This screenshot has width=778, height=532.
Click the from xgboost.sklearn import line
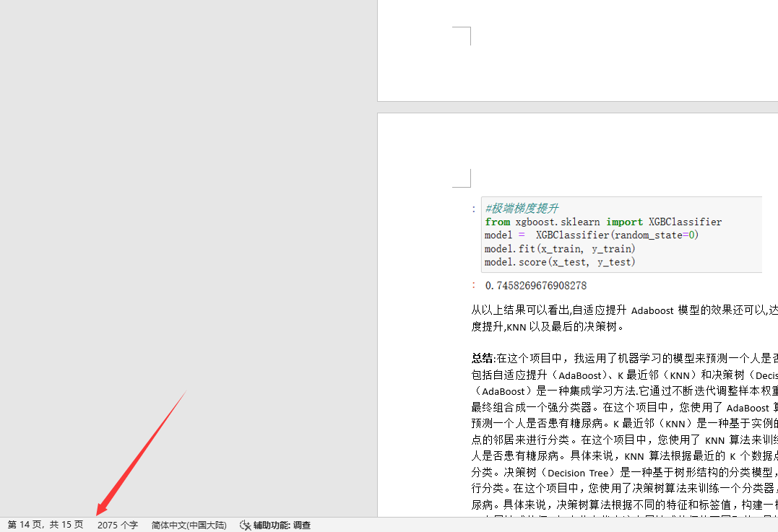pyautogui.click(x=603, y=222)
